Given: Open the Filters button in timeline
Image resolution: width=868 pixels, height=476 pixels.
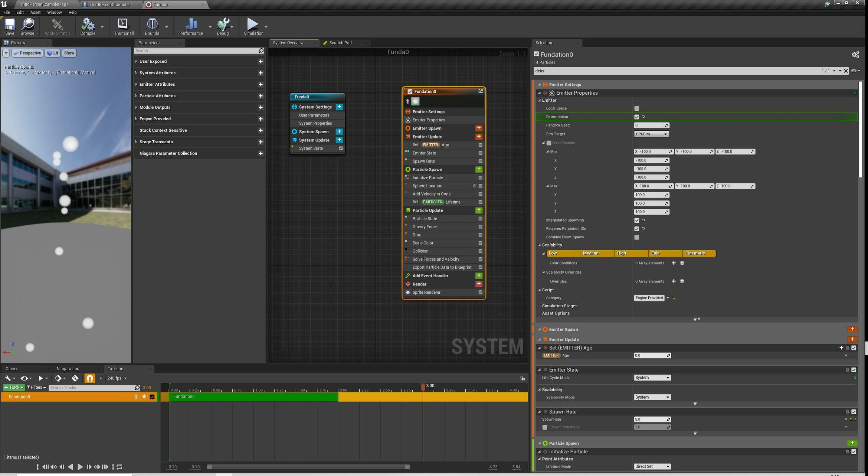Looking at the screenshot, I should coord(36,388).
